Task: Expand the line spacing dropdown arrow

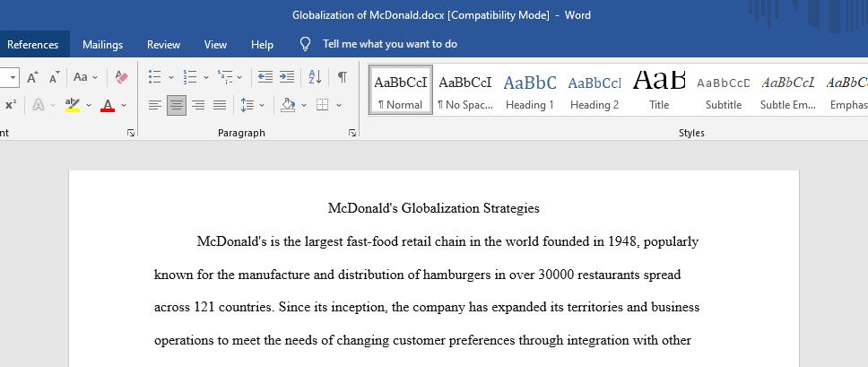Action: (262, 105)
